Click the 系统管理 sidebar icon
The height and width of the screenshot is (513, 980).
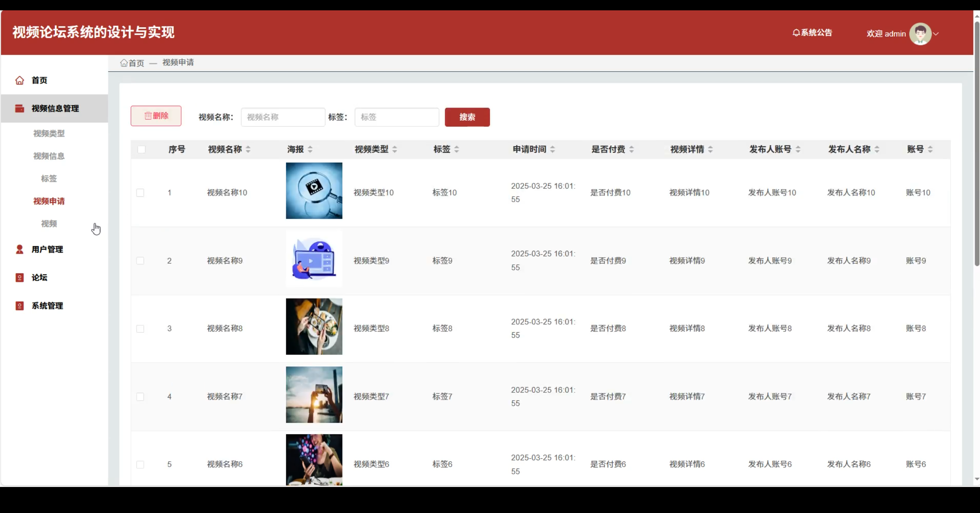[20, 306]
